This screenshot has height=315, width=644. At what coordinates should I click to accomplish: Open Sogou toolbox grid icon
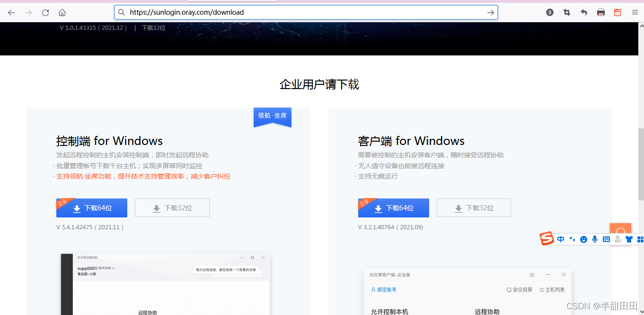(640, 239)
